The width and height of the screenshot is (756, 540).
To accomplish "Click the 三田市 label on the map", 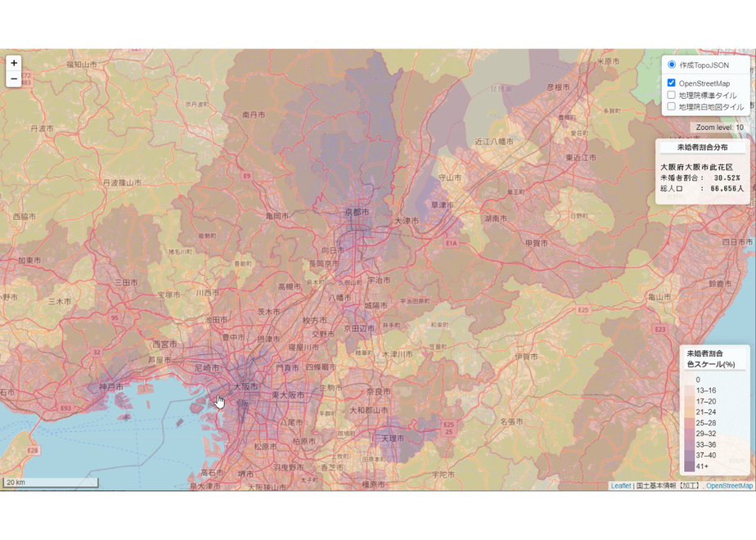I will (126, 282).
